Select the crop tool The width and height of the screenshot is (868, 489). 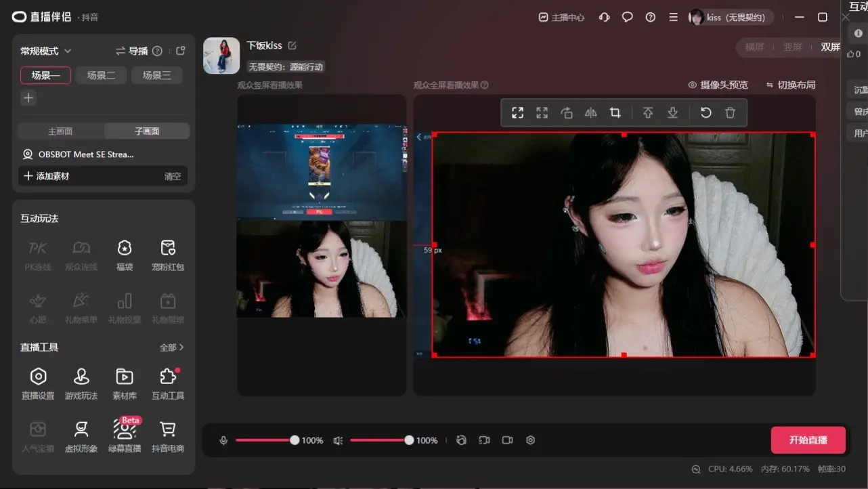(x=615, y=113)
